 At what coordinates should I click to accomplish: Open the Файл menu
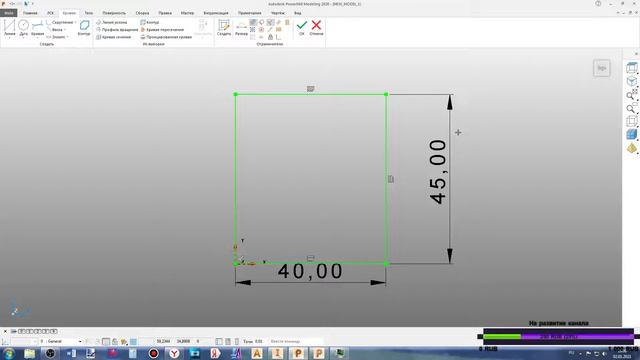coord(9,13)
